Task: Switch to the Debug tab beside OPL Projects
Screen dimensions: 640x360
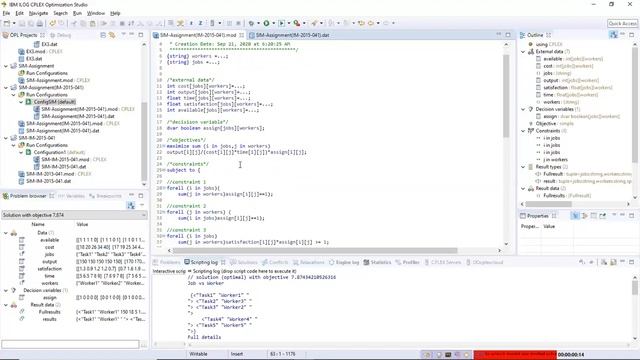Action: pyautogui.click(x=60, y=35)
